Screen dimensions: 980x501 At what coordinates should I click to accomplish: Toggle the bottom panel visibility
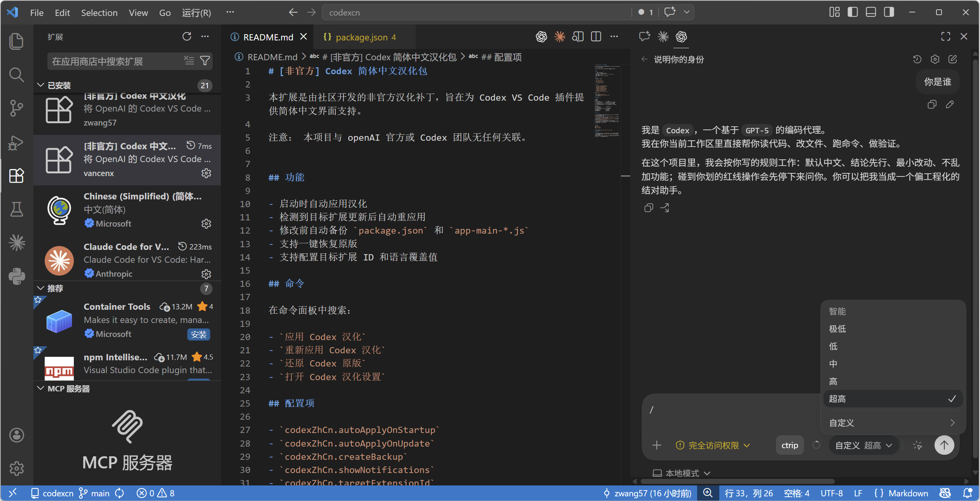871,12
